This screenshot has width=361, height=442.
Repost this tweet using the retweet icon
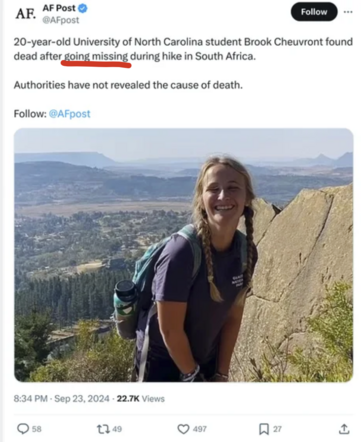pos(103,429)
